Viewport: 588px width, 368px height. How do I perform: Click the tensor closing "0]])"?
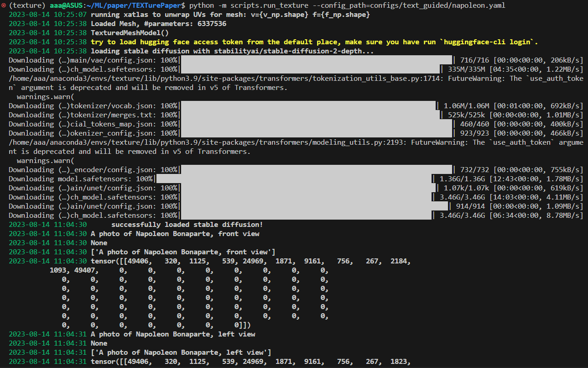click(243, 325)
